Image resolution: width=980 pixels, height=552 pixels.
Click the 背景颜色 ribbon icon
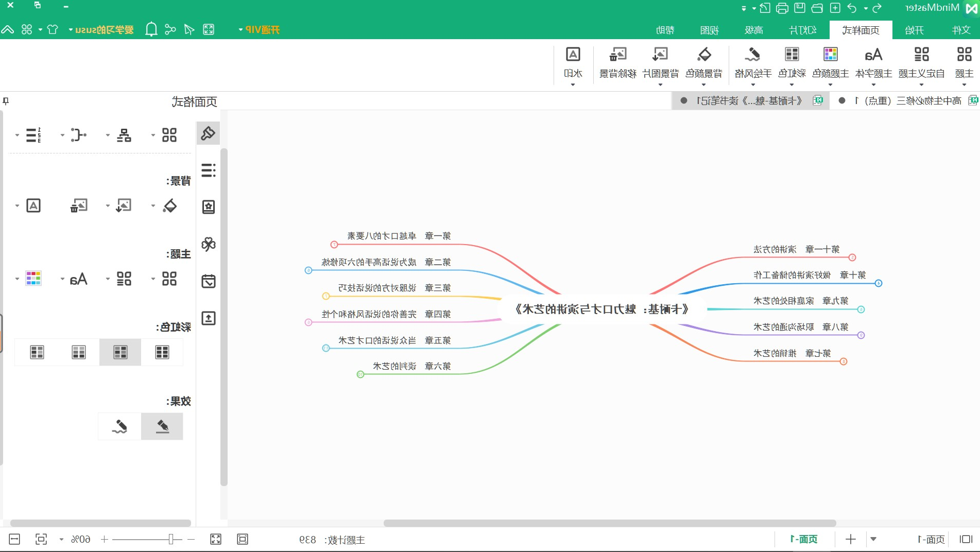click(704, 62)
